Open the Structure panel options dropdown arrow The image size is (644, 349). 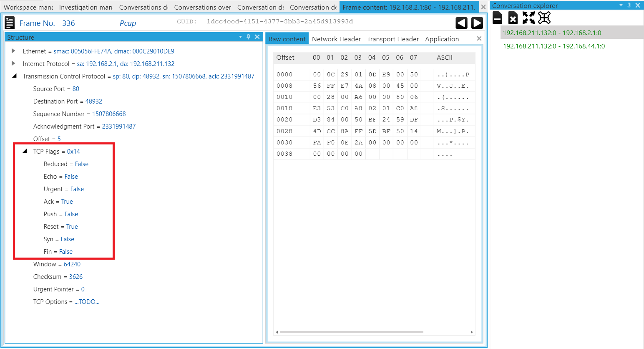[240, 37]
